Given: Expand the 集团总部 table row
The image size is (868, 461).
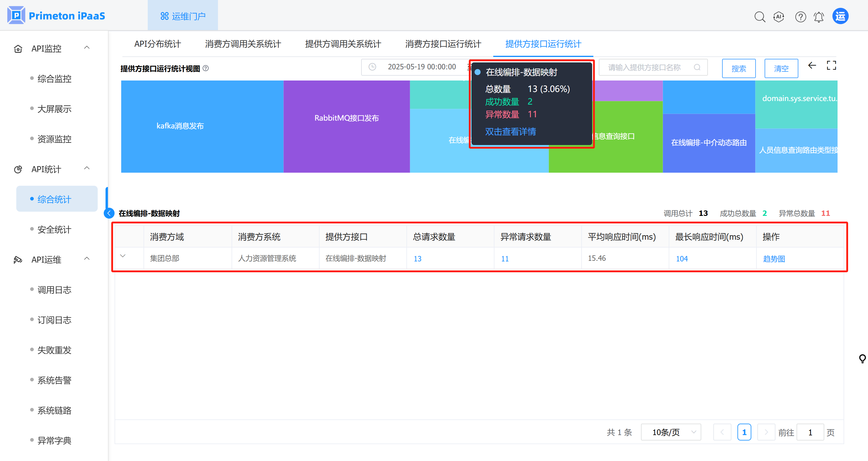Looking at the screenshot, I should coord(123,256).
